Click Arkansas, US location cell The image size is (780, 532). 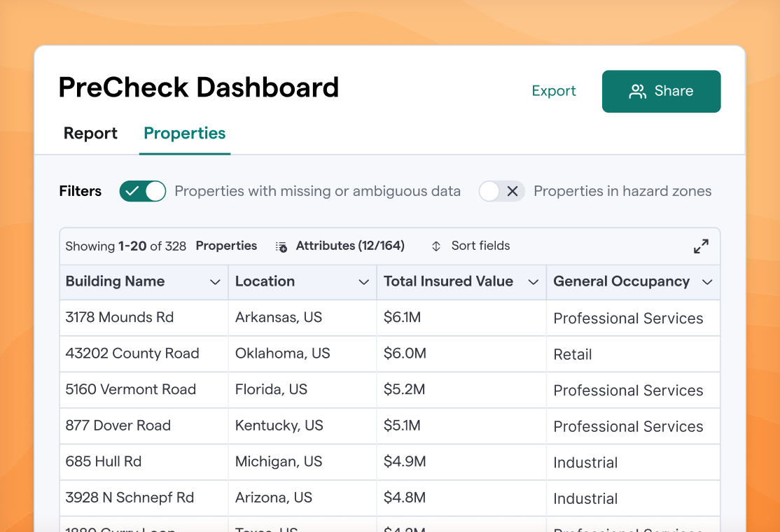(302, 318)
